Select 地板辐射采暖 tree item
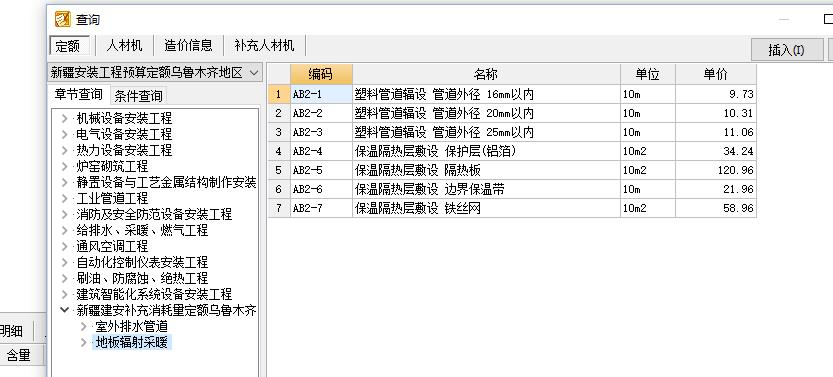This screenshot has height=377, width=833. pyautogui.click(x=132, y=342)
